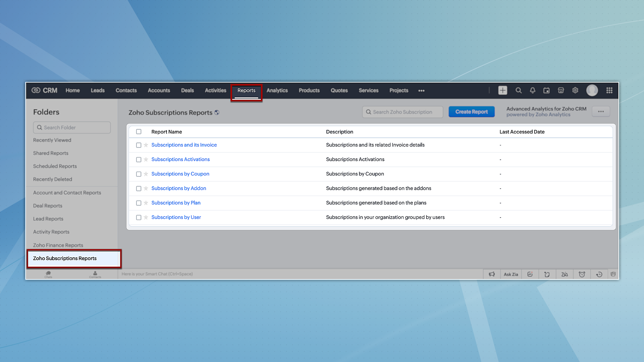Viewport: 644px width, 362px height.
Task: Expand the more modules ellipsis in navbar
Action: pos(421,91)
